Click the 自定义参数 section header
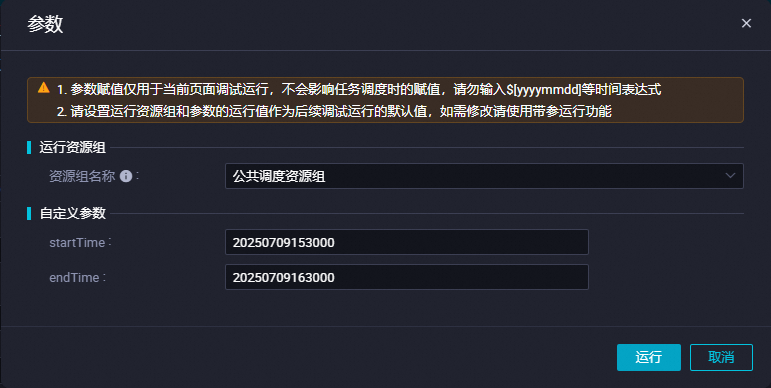The image size is (771, 388). pyautogui.click(x=73, y=213)
